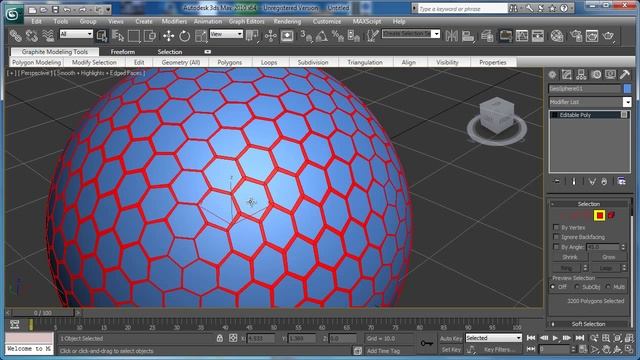Open the Material Editor icon

[x=557, y=36]
